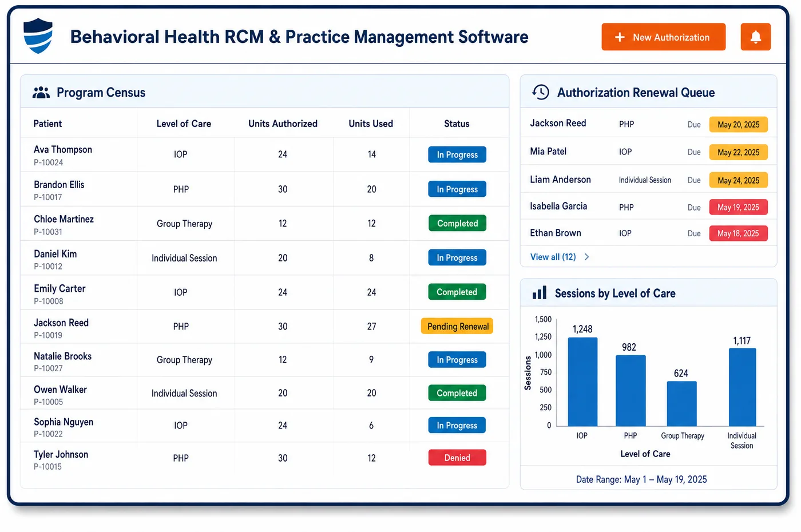Click the notification bell icon
The height and width of the screenshot is (532, 801).
pyautogui.click(x=755, y=37)
